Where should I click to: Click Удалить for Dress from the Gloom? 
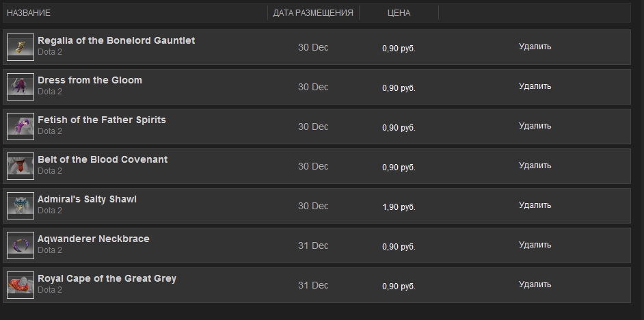point(535,86)
